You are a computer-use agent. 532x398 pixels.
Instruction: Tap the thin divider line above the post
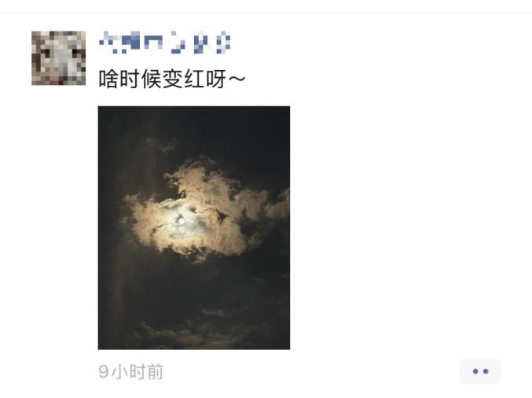tap(266, 13)
